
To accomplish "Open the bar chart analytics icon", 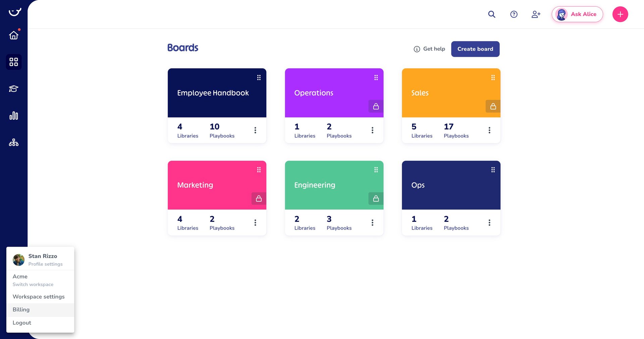I will pos(14,116).
